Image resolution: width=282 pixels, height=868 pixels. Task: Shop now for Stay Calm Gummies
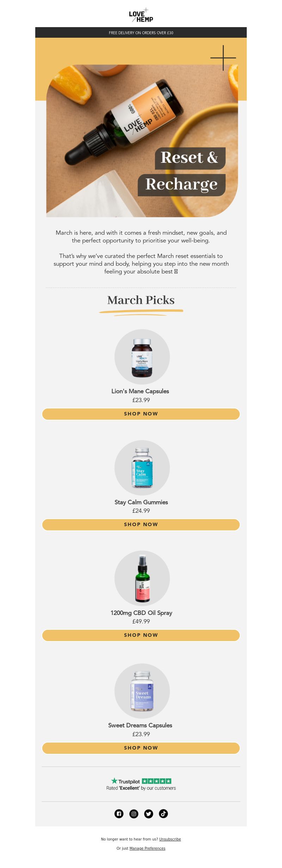(141, 524)
